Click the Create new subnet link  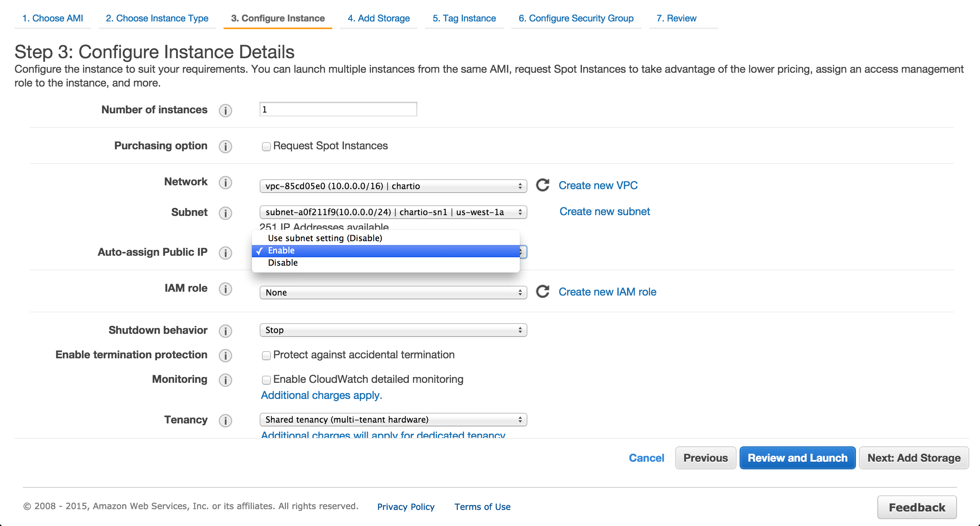pos(604,211)
